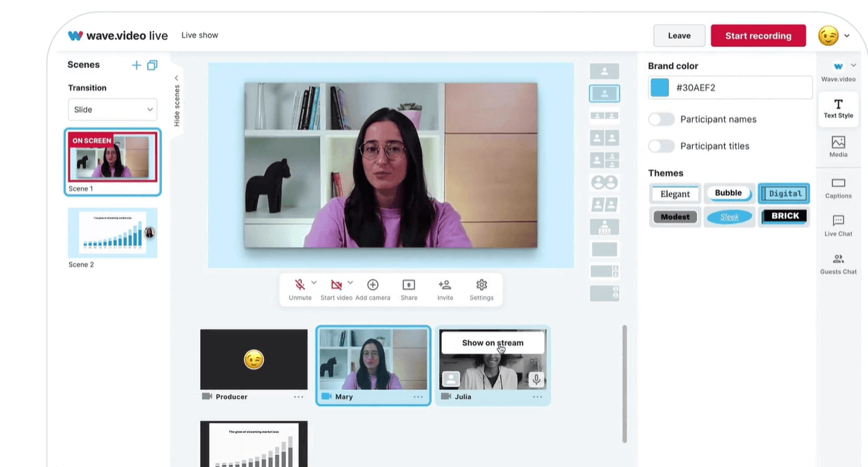Select the Scene 1 thumbnail
The width and height of the screenshot is (868, 467).
point(112,157)
